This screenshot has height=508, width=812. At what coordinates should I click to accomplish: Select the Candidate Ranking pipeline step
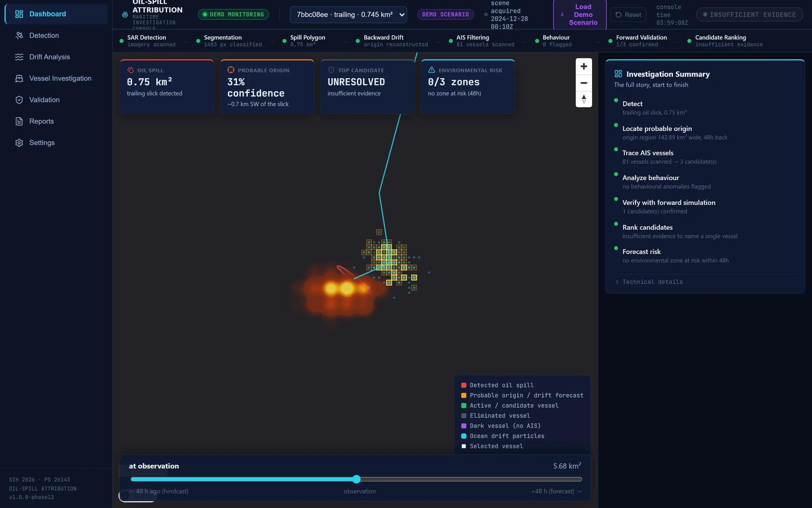click(x=725, y=41)
